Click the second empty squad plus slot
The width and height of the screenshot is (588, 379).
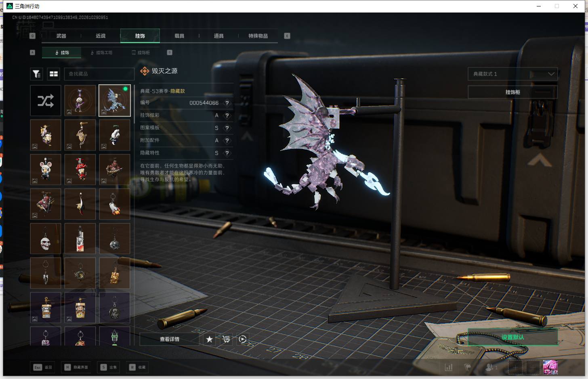click(x=533, y=367)
